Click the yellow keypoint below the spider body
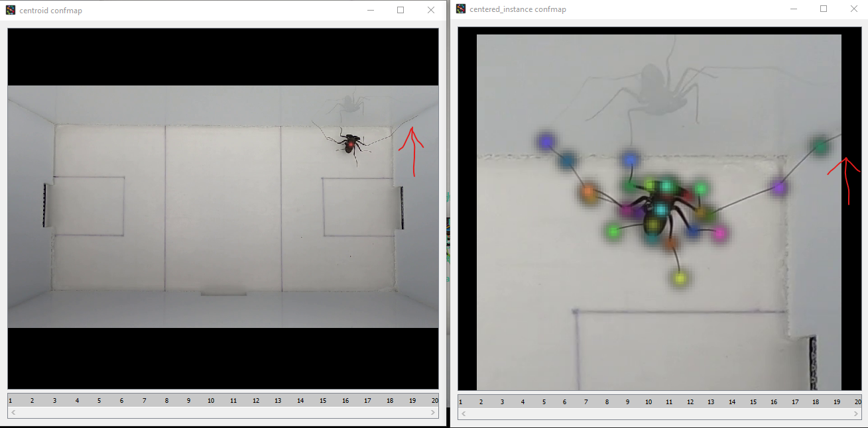Screen dimensions: 868x428 coord(681,278)
